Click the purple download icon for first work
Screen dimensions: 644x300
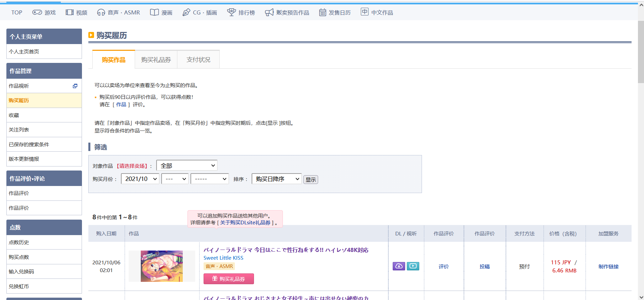pyautogui.click(x=399, y=266)
